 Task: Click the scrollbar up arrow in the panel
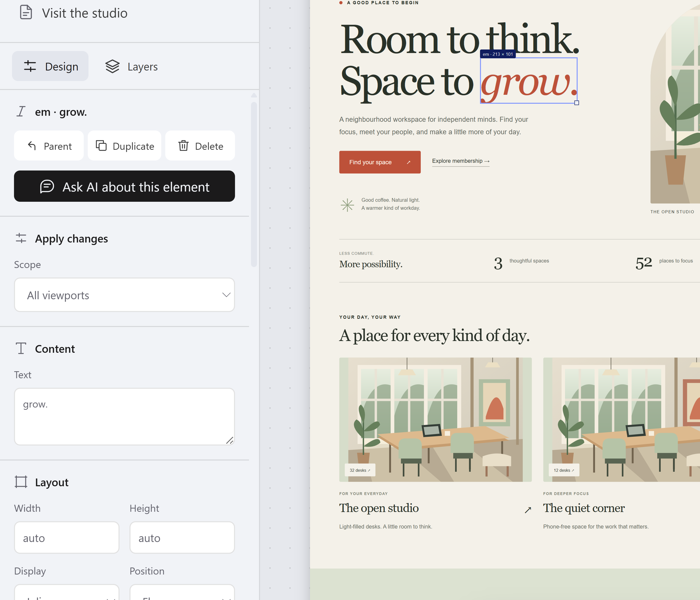[254, 95]
